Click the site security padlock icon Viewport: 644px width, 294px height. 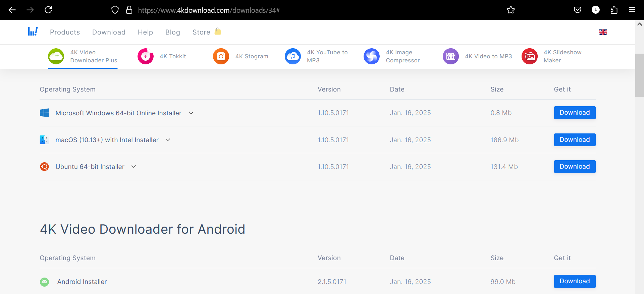click(129, 10)
